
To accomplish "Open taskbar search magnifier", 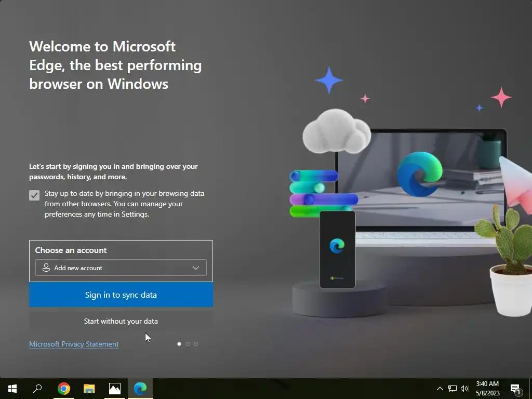I will point(37,389).
